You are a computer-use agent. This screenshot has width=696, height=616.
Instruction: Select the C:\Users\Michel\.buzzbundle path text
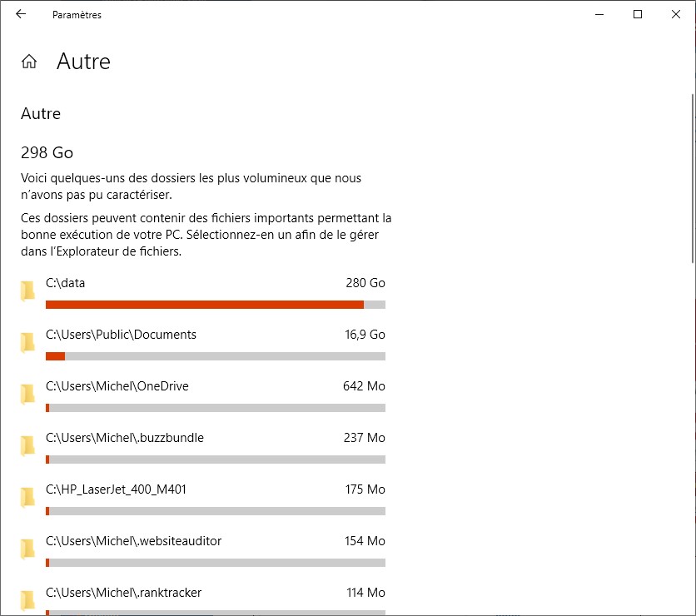(x=125, y=438)
